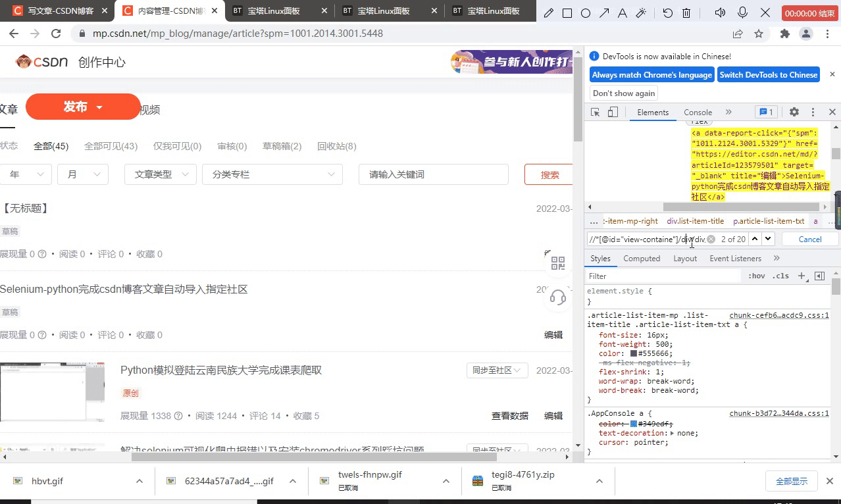The image size is (841, 504).
Task: Select the rectangle shape tool in recorder toolbar
Action: [567, 13]
